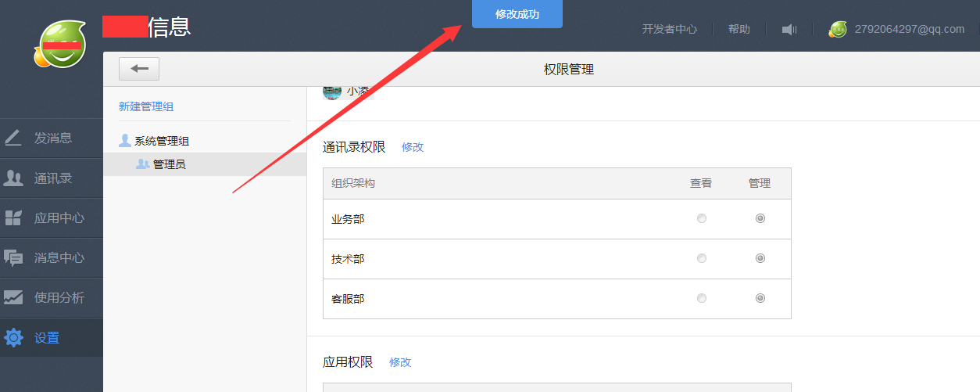The image size is (980, 392).
Task: Open 发消息 in the sidebar
Action: pyautogui.click(x=52, y=138)
